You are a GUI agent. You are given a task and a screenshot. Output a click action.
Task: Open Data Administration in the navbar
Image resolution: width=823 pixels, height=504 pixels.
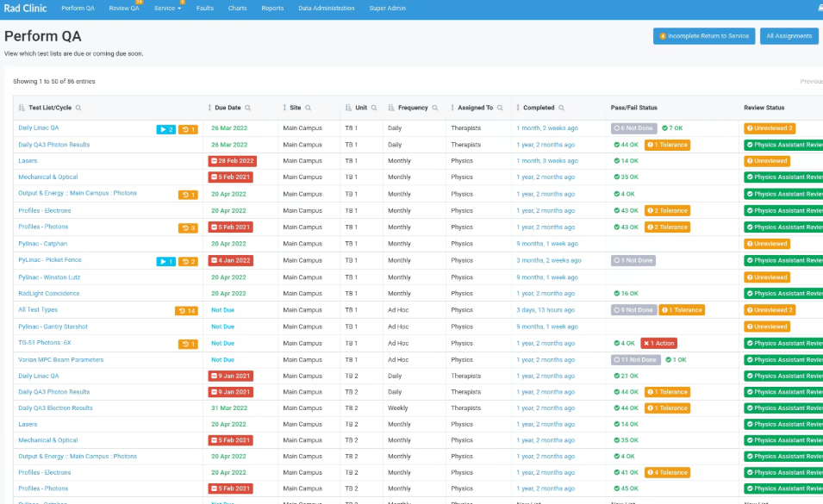(326, 9)
